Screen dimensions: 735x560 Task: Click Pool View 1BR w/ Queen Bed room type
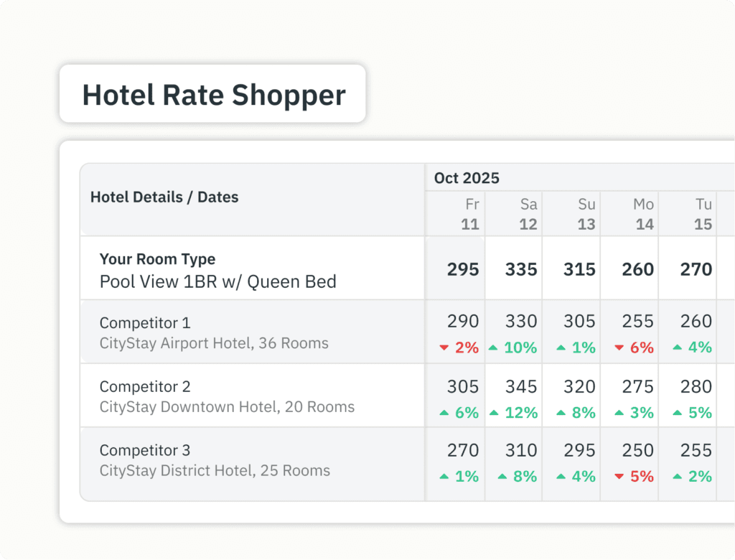tap(217, 281)
